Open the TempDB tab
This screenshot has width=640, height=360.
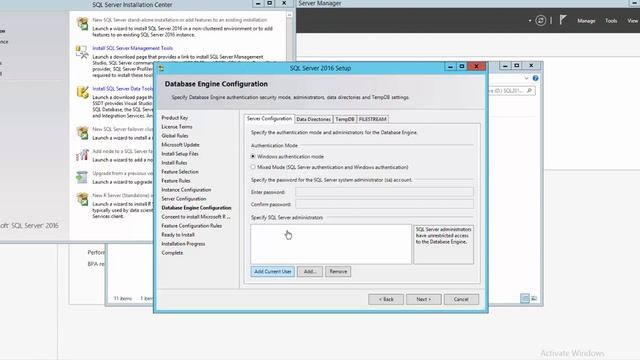[344, 119]
